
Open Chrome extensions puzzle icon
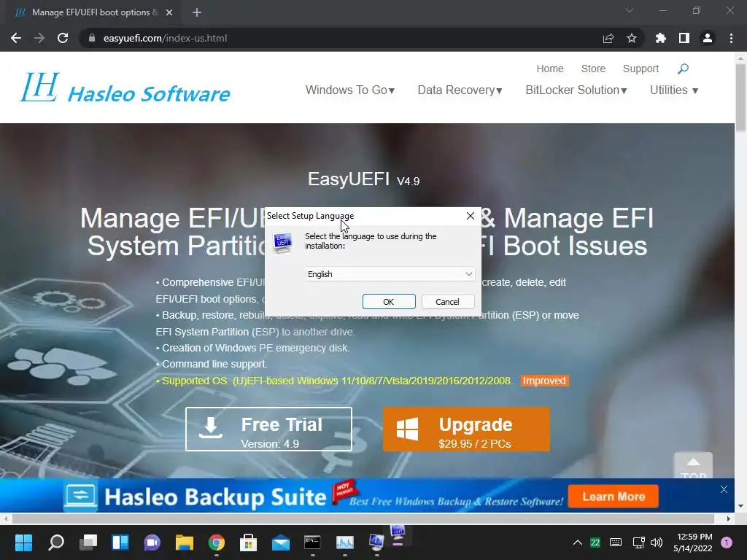pyautogui.click(x=660, y=38)
